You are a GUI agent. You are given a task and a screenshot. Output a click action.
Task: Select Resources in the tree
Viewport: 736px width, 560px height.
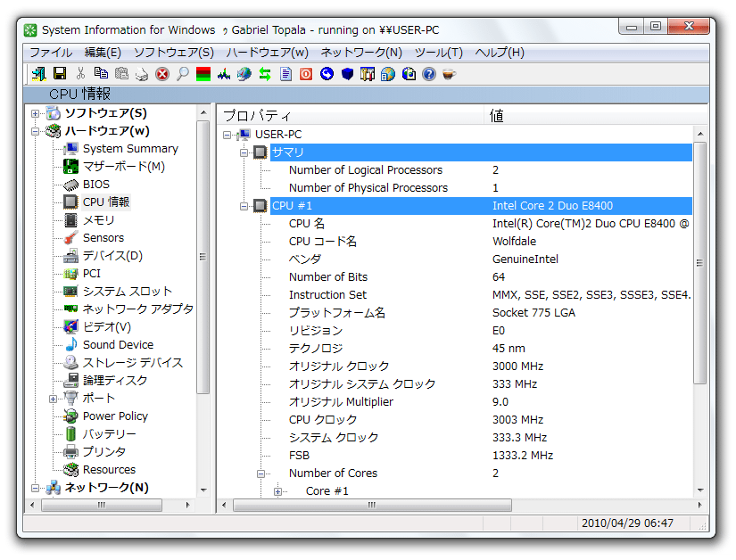click(x=110, y=469)
